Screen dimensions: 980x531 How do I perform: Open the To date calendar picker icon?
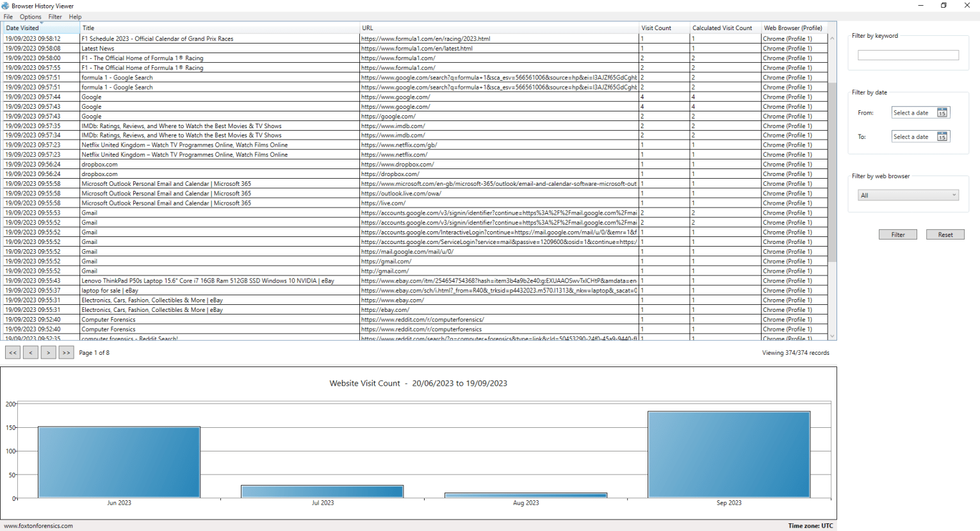(942, 136)
